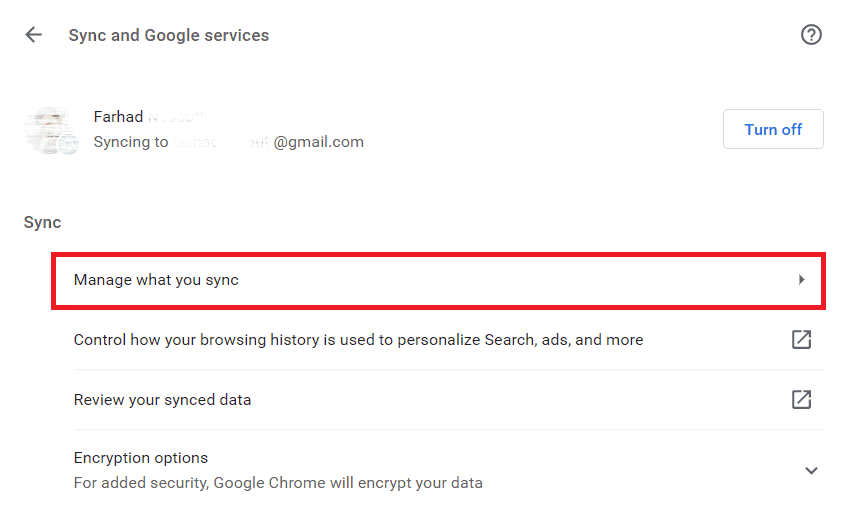Click the arrow on Manage what you sync row
The width and height of the screenshot is (847, 527).
tap(802, 280)
